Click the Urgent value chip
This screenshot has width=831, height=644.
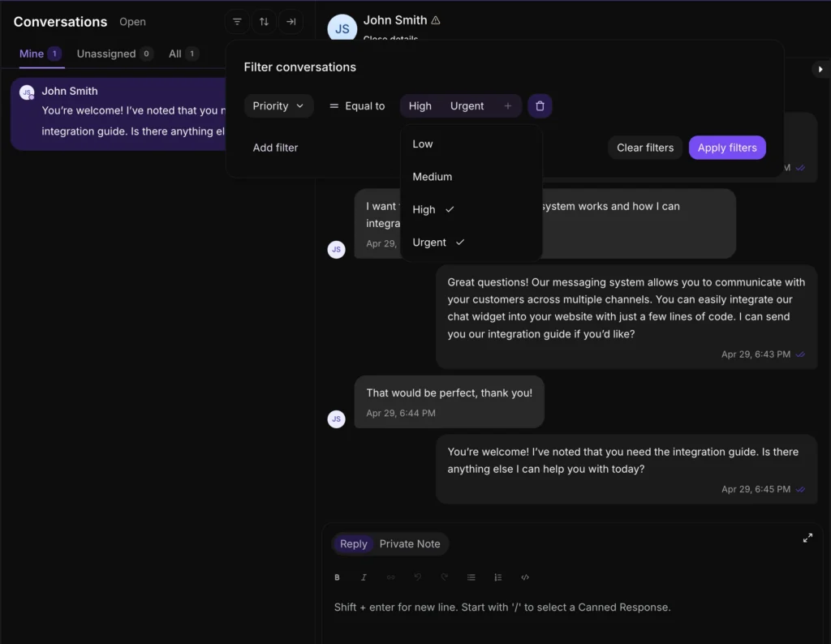pyautogui.click(x=467, y=106)
